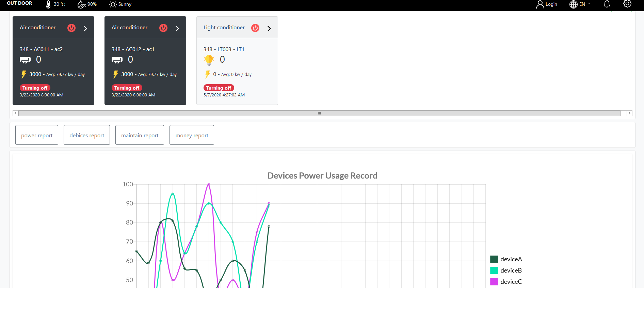644x325 pixels.
Task: Click Turning off badge on AC012 card
Action: click(127, 88)
